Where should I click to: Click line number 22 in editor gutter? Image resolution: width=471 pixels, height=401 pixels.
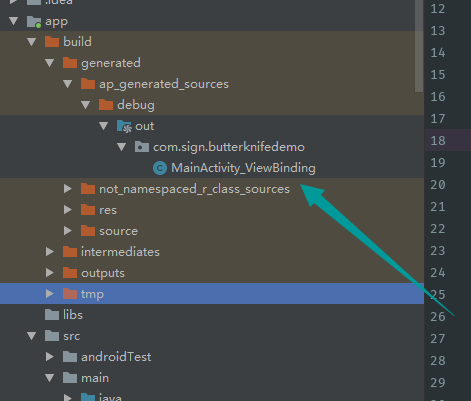(438, 229)
